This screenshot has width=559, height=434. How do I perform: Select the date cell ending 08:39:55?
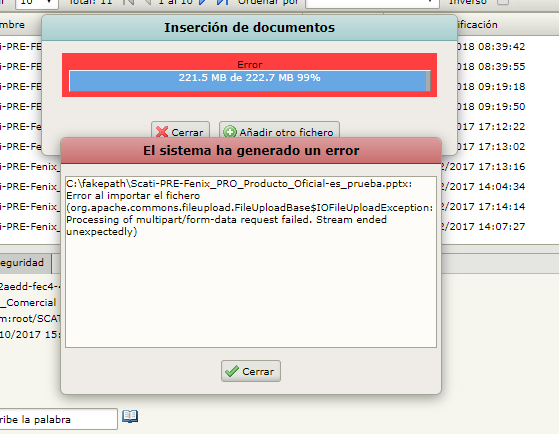[x=491, y=66]
